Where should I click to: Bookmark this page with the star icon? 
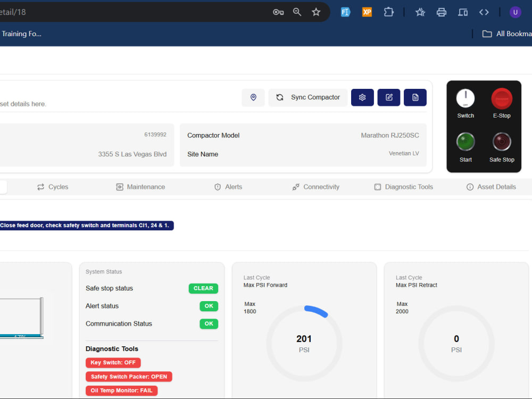(316, 12)
